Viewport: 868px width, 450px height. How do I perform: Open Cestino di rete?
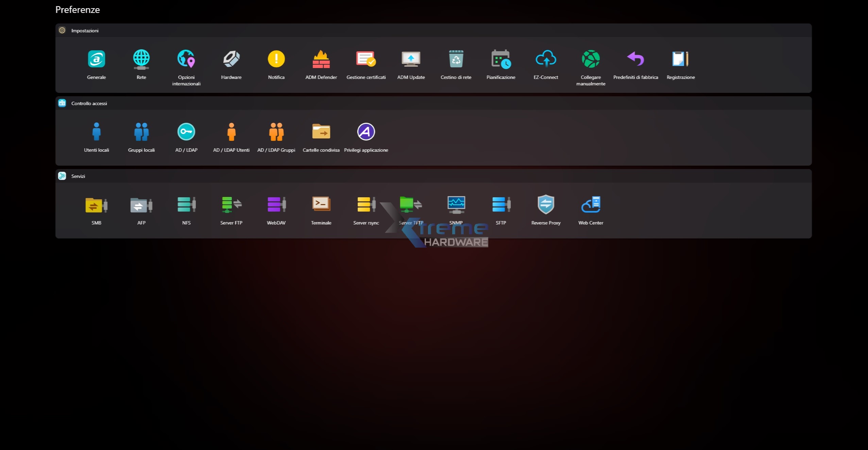[x=456, y=59]
